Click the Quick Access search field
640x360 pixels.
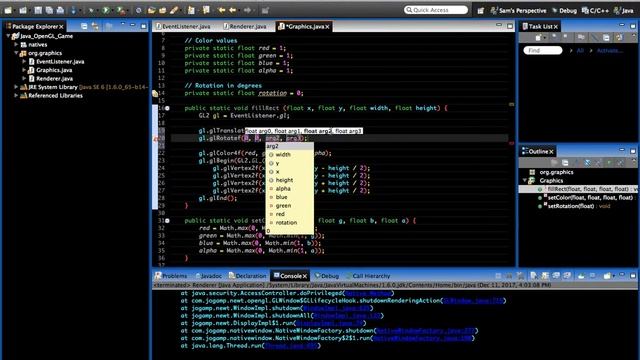click(x=436, y=10)
